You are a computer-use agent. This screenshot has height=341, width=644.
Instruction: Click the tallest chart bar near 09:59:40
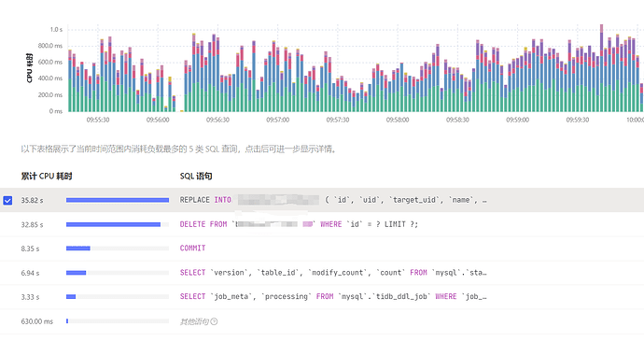pos(601,68)
